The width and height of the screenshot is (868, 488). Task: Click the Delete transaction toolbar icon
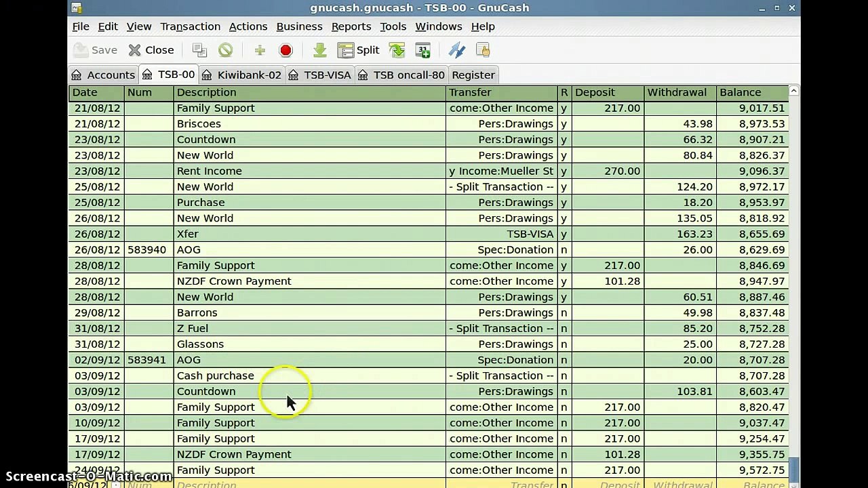tap(225, 50)
